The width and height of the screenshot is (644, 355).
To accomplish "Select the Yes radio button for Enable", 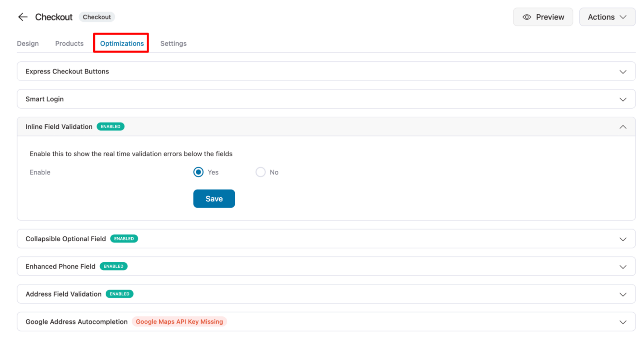I will (x=198, y=172).
